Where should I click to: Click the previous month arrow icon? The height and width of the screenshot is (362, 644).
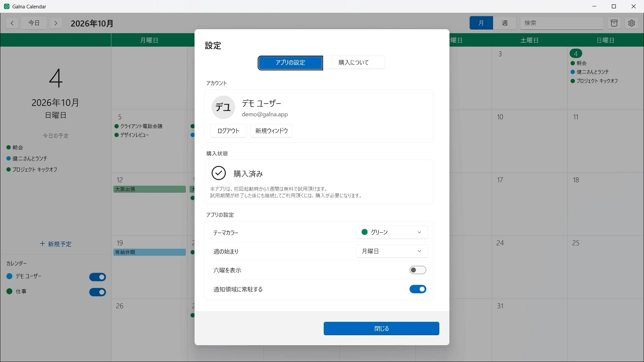point(12,23)
